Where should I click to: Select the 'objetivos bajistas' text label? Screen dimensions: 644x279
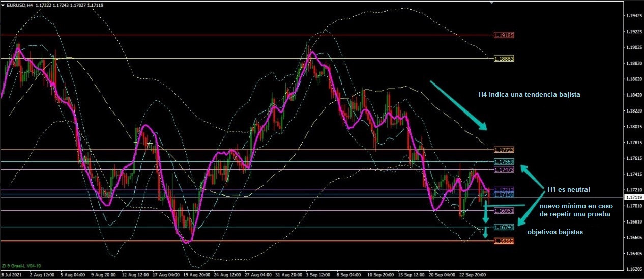coord(555,232)
